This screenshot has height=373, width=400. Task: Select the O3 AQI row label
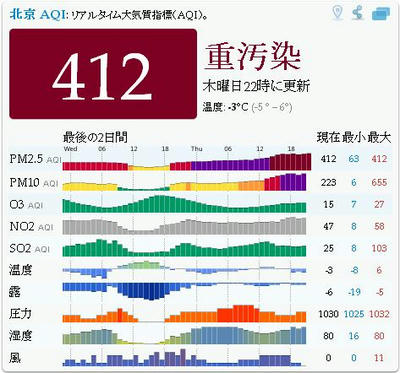coord(26,204)
